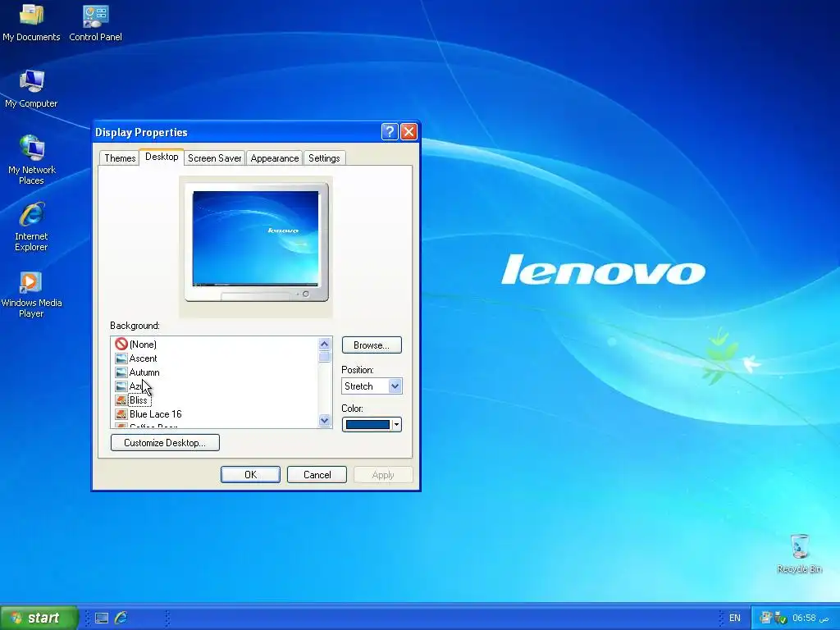Click the background list scroll up arrow
This screenshot has height=630, width=840.
click(324, 344)
